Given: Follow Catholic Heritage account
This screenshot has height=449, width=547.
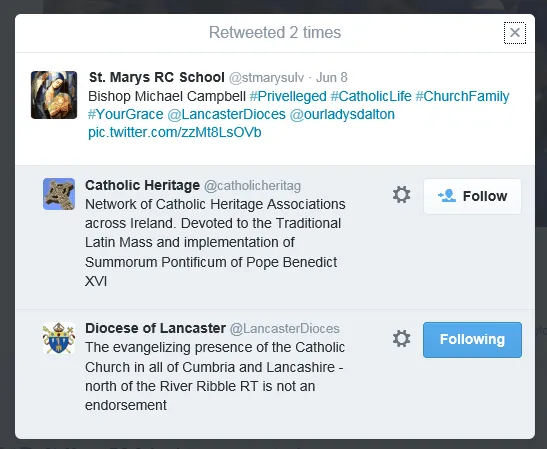Looking at the screenshot, I should click(x=472, y=196).
